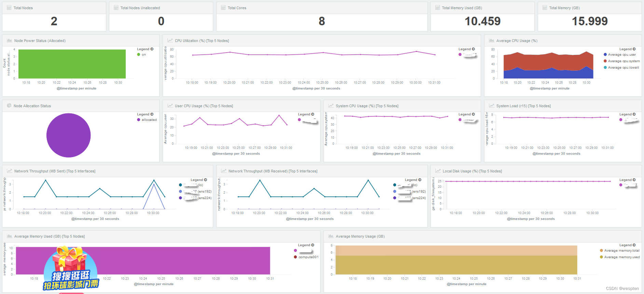Click the User CPU Usage (%) line chart icon

pos(170,106)
